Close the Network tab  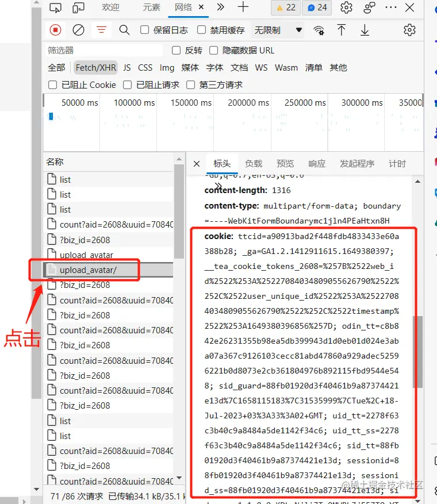(x=201, y=7)
